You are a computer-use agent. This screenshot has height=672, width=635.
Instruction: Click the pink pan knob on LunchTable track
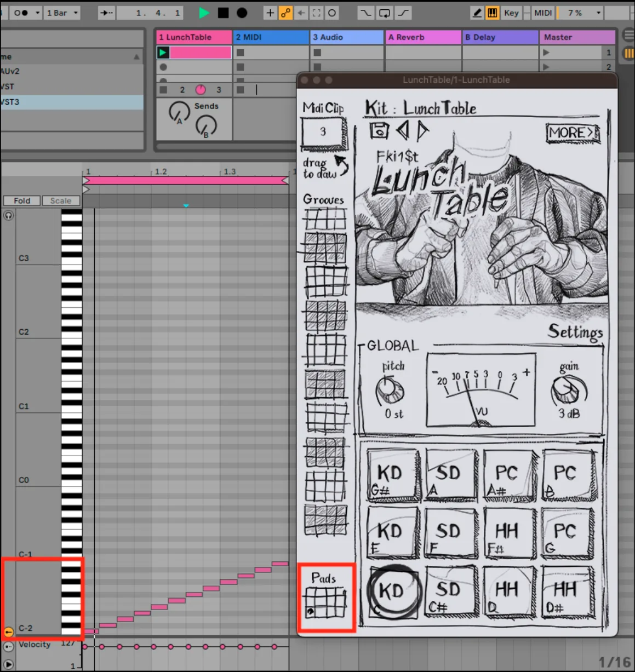point(201,89)
